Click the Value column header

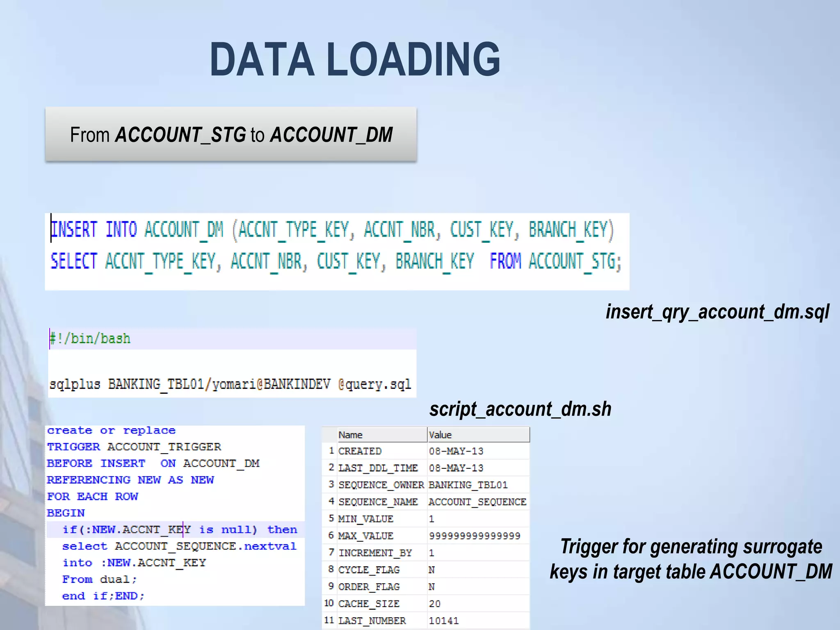[478, 435]
